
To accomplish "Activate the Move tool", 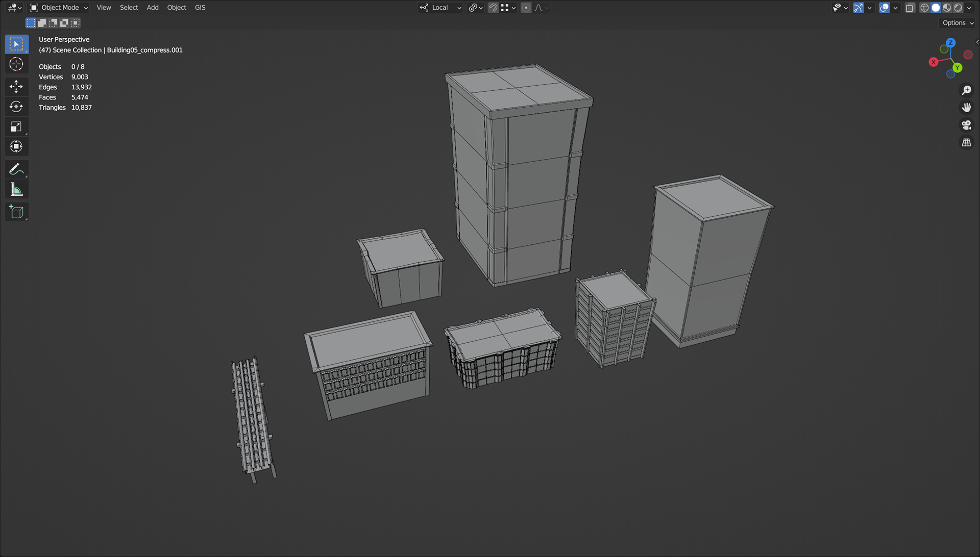I will [x=16, y=86].
